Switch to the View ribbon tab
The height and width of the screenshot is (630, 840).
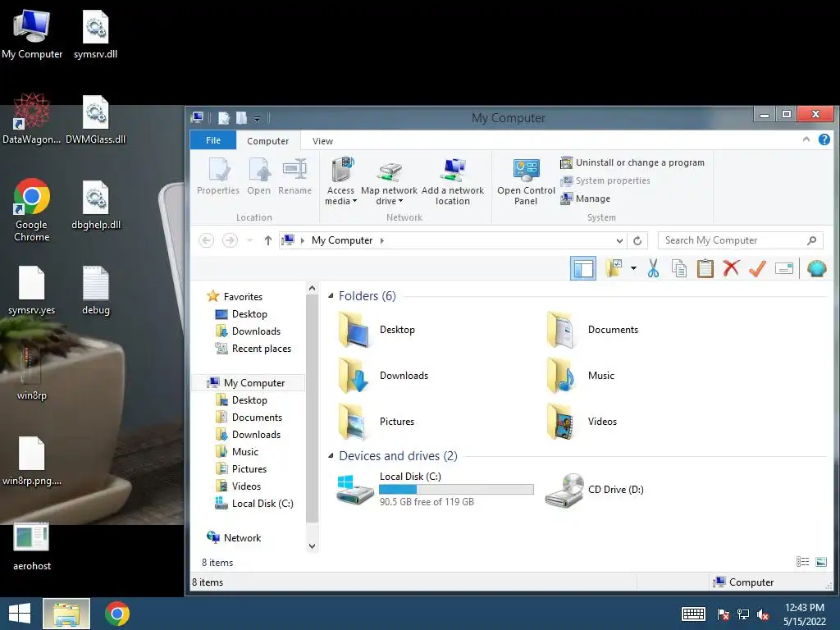pos(322,141)
